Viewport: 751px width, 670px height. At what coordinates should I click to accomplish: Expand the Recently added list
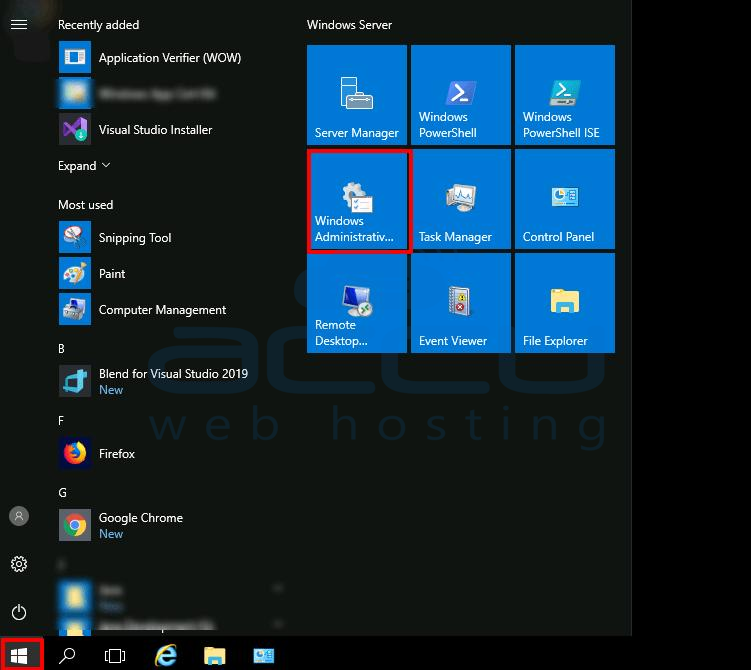(x=84, y=166)
